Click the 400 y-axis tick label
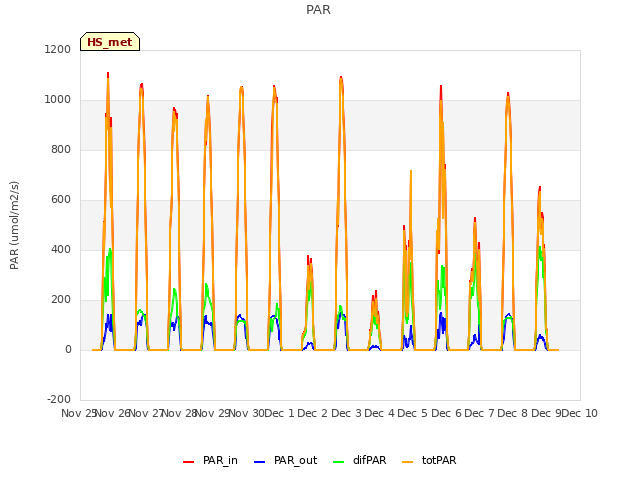 click(61, 249)
